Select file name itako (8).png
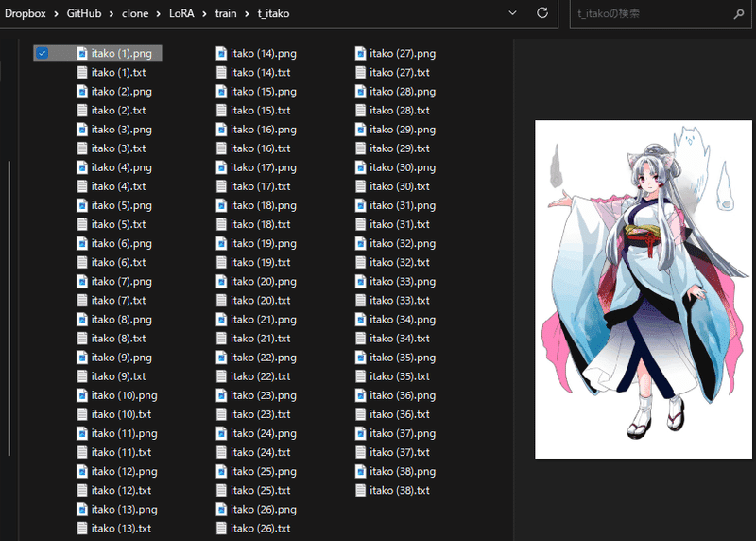The width and height of the screenshot is (756, 541). (x=122, y=320)
